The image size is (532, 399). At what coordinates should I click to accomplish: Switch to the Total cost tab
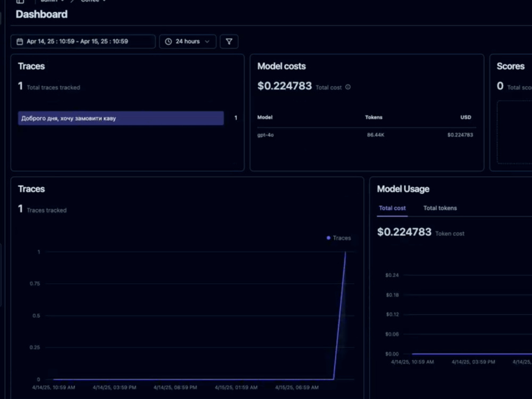click(x=392, y=208)
